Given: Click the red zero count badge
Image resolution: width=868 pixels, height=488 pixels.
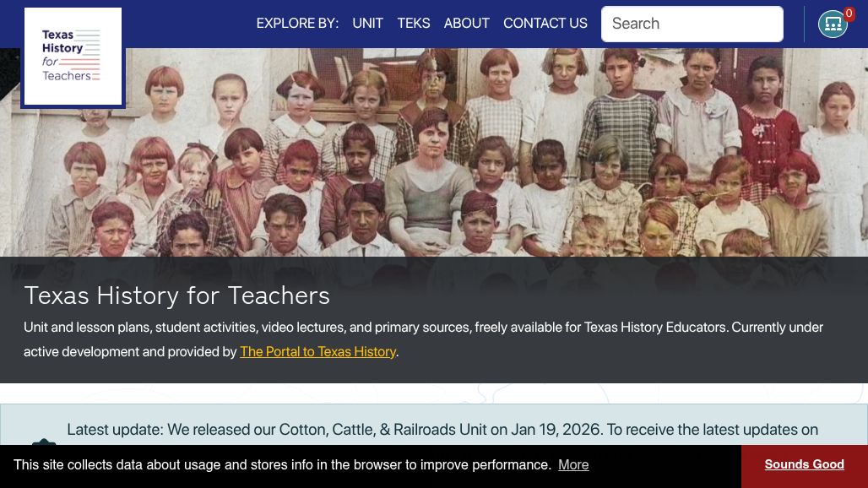Looking at the screenshot, I should [849, 14].
